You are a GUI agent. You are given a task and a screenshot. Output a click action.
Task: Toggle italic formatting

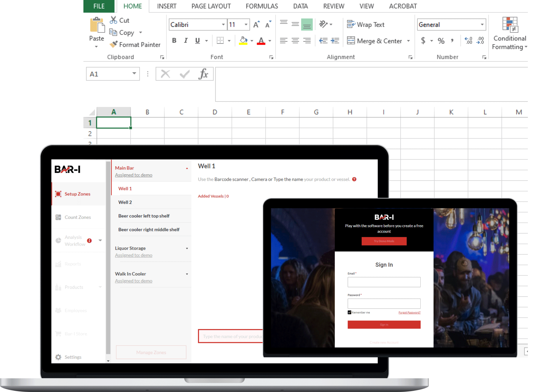point(186,41)
